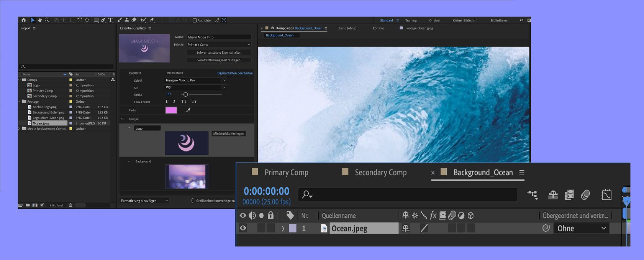
Task: Select the Type text tool
Action: point(111,20)
